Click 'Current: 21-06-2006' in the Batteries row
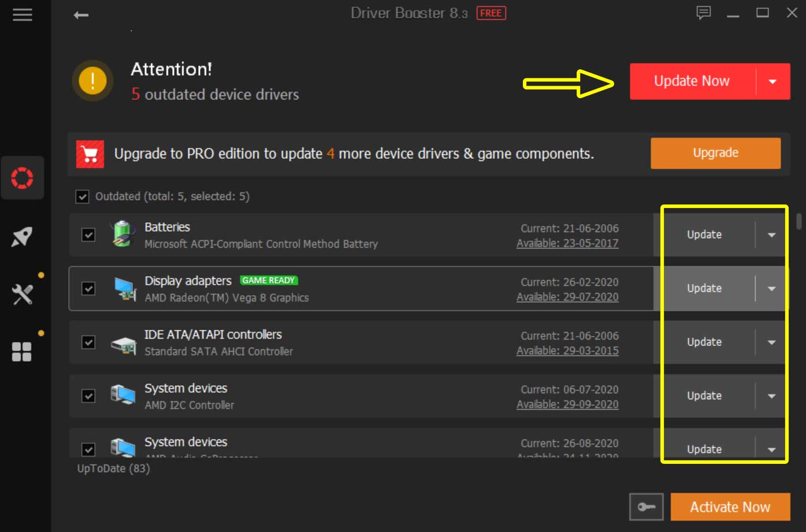Screen dimensions: 806x532 pos(570,228)
